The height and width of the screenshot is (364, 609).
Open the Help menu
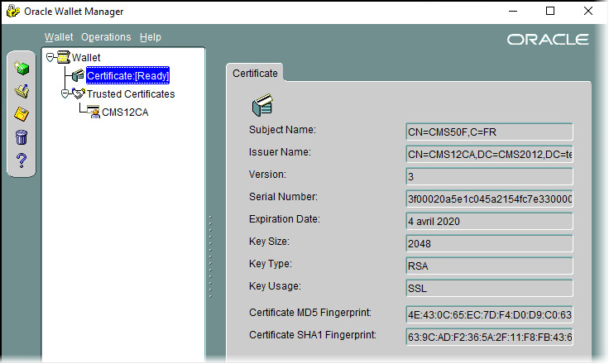(x=151, y=37)
